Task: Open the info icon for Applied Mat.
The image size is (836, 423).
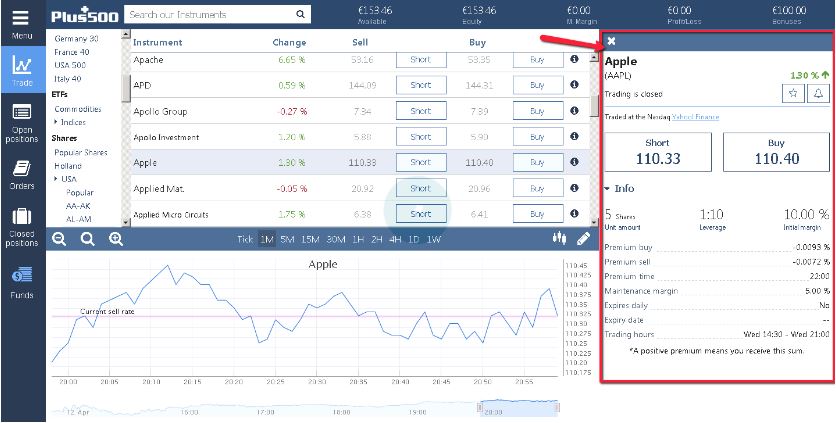Action: pyautogui.click(x=574, y=188)
